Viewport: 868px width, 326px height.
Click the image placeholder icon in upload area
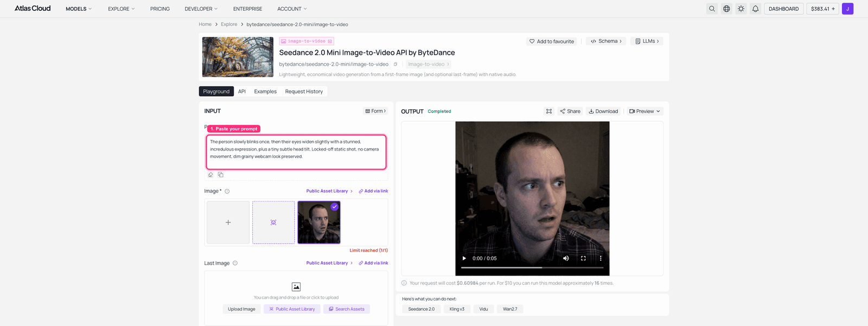pos(296,287)
